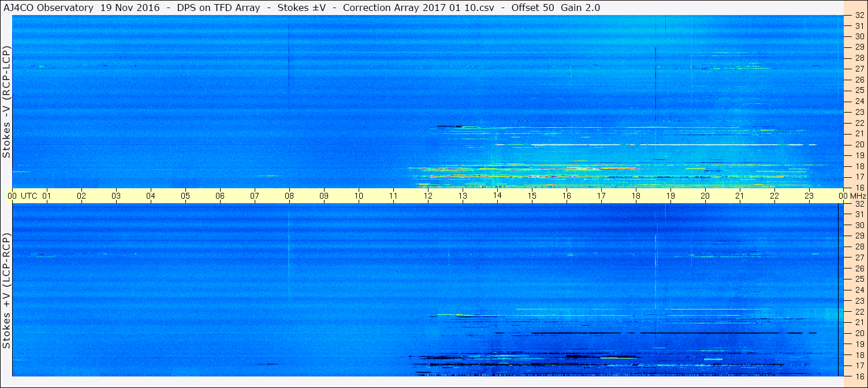This screenshot has height=388, width=868.
Task: Select the 19 hour marker on time axis
Action: pos(671,196)
